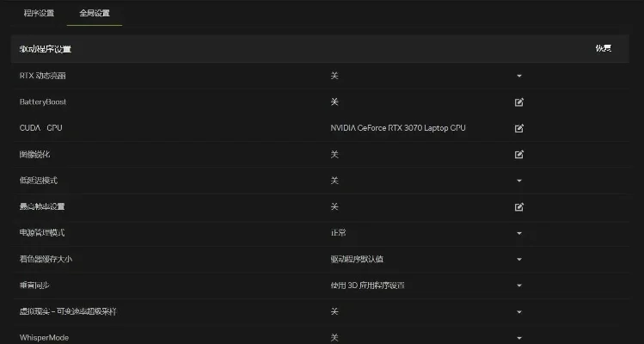
Task: Expand the 垂直同步 dropdown arrow
Action: pos(519,286)
